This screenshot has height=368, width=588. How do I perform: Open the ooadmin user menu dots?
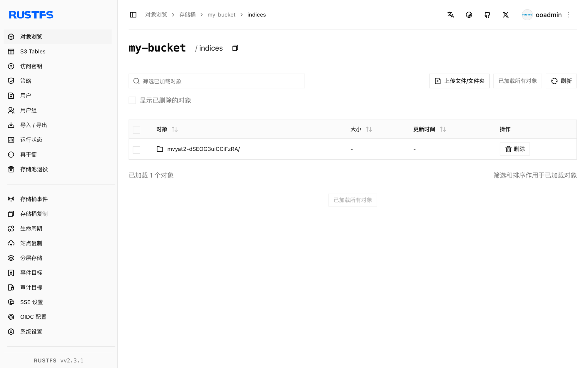point(568,15)
